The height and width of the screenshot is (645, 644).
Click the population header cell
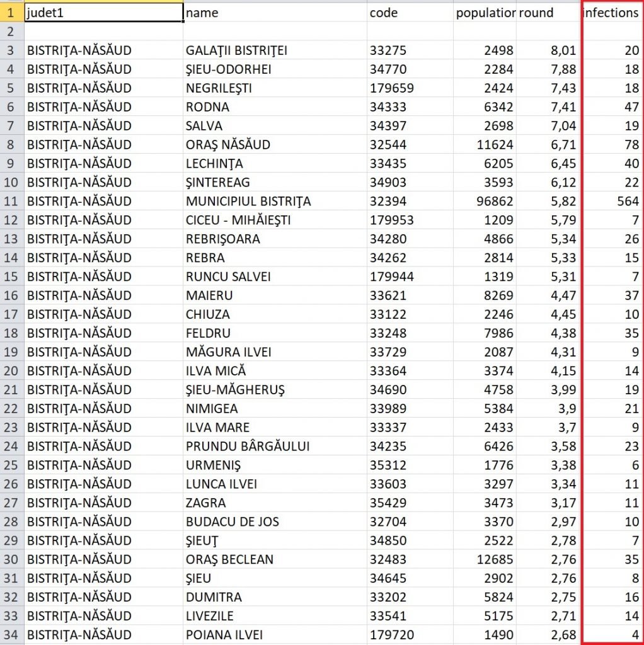click(x=485, y=13)
